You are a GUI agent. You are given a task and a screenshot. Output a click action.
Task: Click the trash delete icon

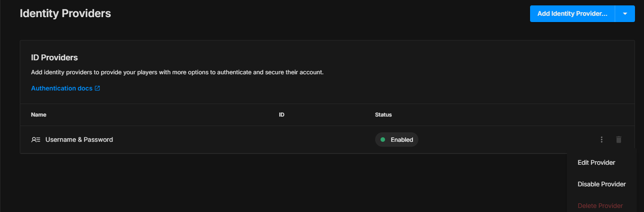[x=619, y=140]
